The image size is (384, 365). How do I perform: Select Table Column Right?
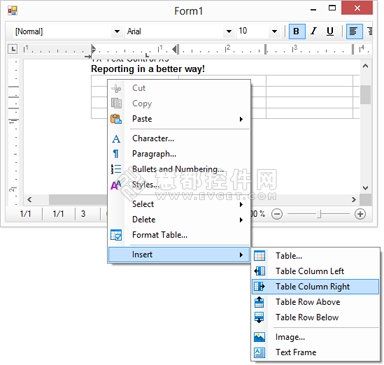pyautogui.click(x=316, y=287)
